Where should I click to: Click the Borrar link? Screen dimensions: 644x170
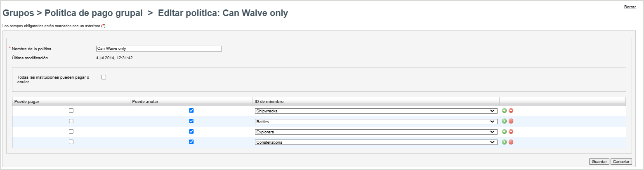click(x=630, y=7)
